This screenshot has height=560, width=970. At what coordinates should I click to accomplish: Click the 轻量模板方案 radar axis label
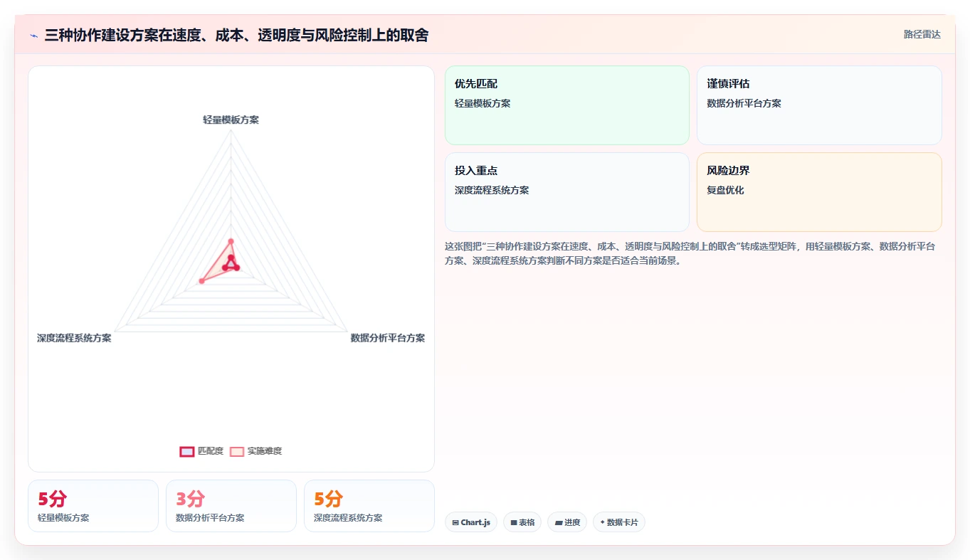231,120
